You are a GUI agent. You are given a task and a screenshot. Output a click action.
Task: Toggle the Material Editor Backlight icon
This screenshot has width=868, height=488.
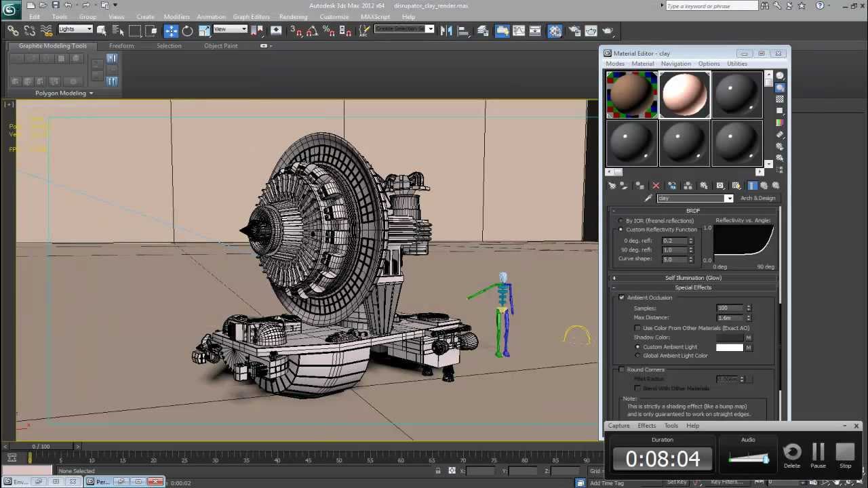780,87
